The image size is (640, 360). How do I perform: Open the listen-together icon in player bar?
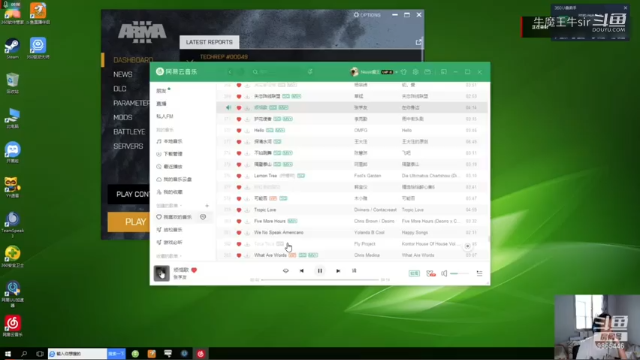pyautogui.click(x=431, y=273)
